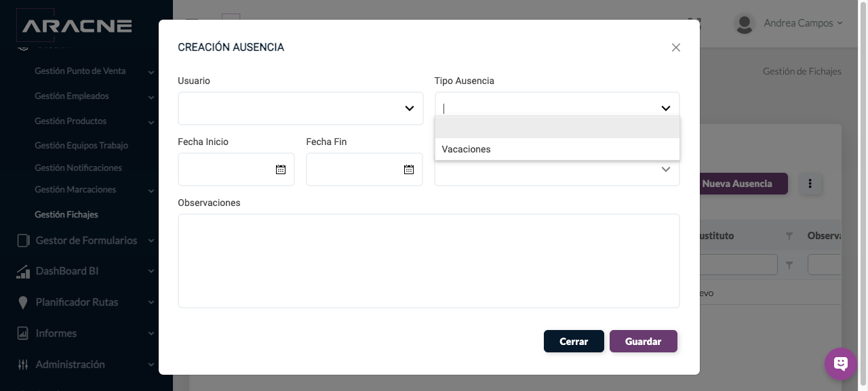The image size is (868, 391).
Task: Expand Gestión Empleados chevron
Action: [151, 97]
